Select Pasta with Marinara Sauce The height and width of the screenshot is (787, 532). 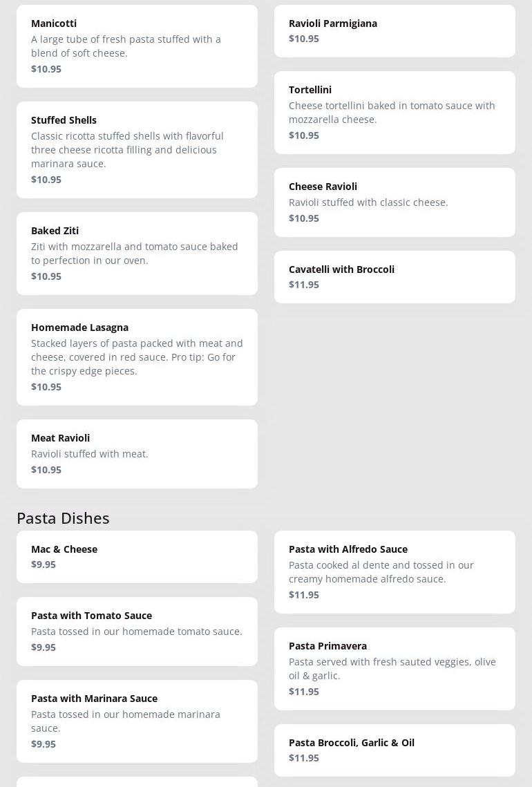click(x=137, y=721)
